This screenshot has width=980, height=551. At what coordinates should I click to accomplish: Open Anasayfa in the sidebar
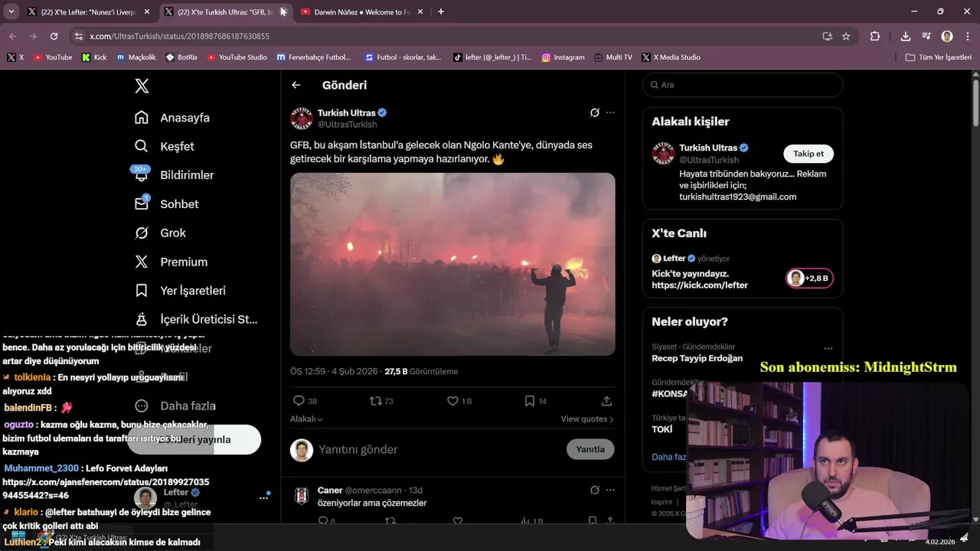pos(172,118)
